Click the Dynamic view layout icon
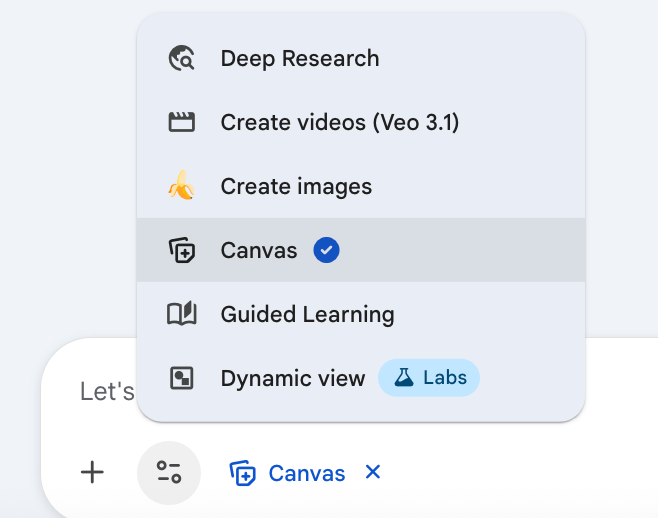658x518 pixels. (x=181, y=379)
